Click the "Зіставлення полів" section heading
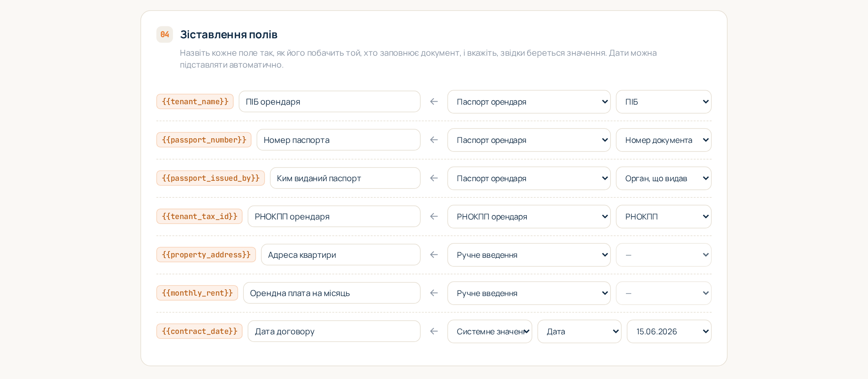This screenshot has width=868, height=379. 229,34
